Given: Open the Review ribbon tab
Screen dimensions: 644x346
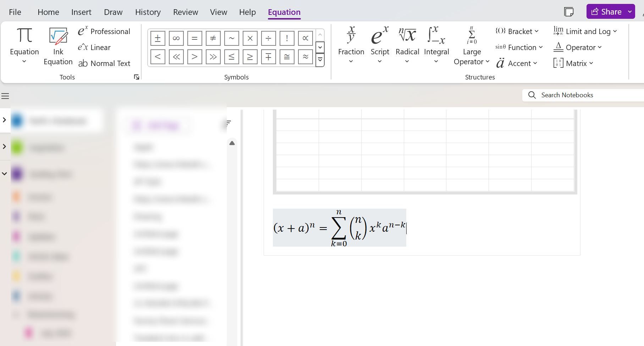Looking at the screenshot, I should [x=185, y=12].
